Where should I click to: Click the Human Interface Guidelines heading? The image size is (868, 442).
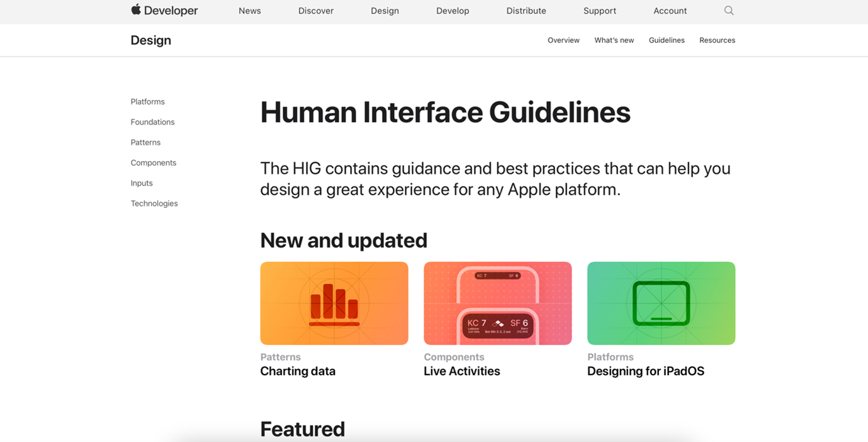(445, 113)
